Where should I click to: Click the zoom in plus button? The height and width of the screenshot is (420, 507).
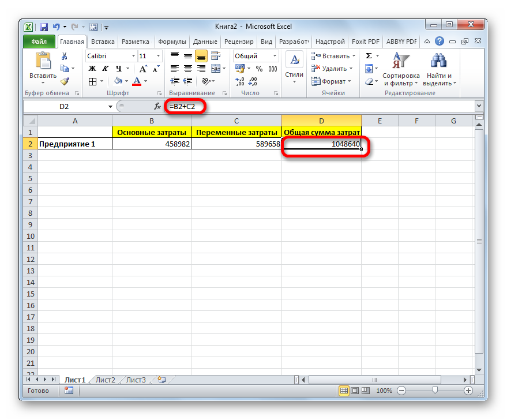click(468, 391)
